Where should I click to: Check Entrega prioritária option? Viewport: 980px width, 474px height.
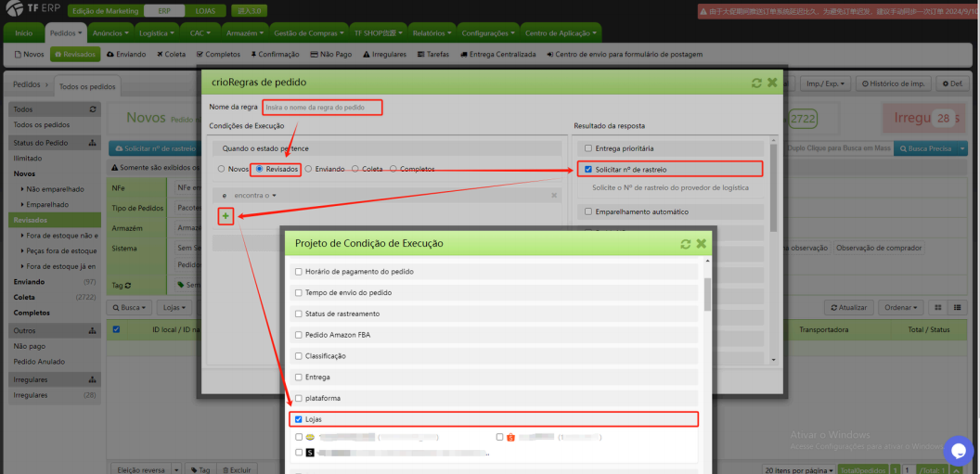(587, 148)
